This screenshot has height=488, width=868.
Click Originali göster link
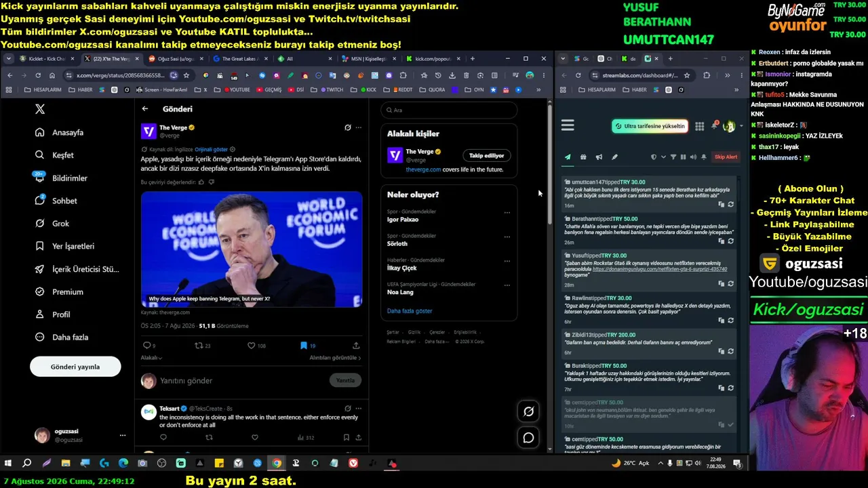pos(211,149)
